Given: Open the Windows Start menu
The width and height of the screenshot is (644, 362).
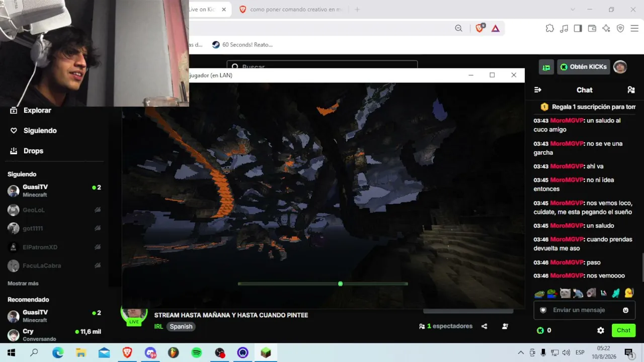Looking at the screenshot, I should 11,352.
